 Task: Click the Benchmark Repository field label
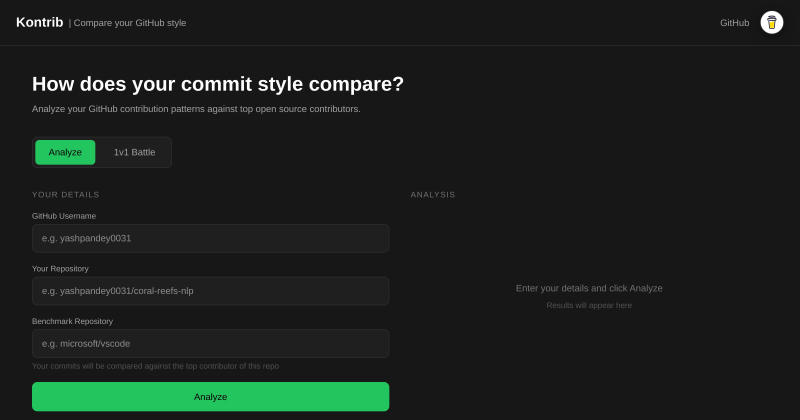72,321
